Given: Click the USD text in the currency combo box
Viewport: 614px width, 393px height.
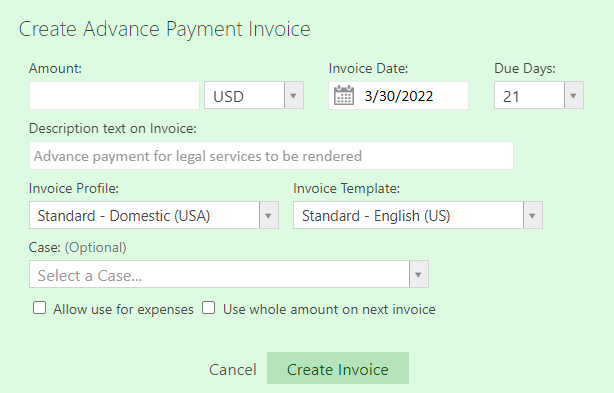Looking at the screenshot, I should click(x=229, y=96).
